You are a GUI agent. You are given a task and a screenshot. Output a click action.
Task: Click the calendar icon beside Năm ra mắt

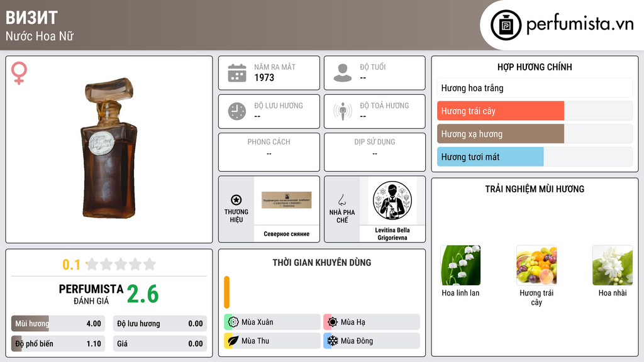coord(237,73)
